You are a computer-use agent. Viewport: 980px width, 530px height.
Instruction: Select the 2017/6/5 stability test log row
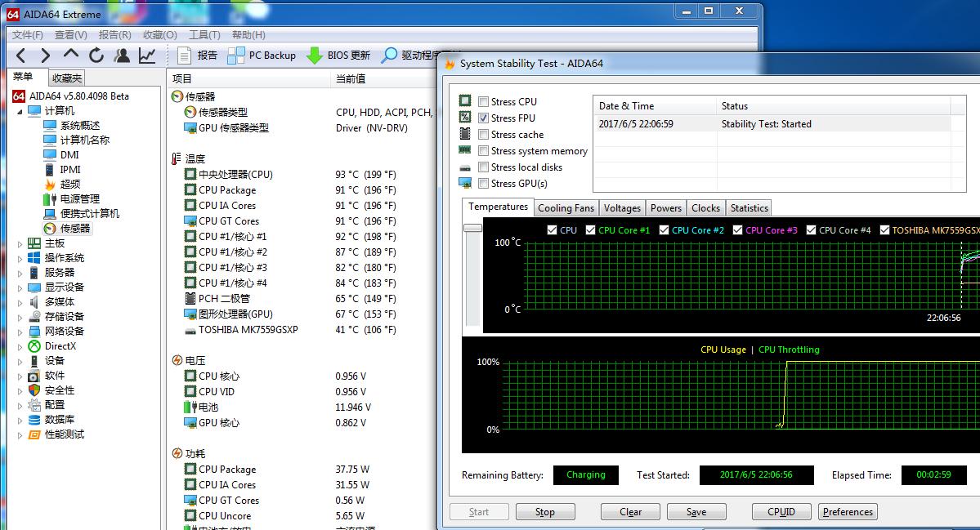pyautogui.click(x=771, y=124)
